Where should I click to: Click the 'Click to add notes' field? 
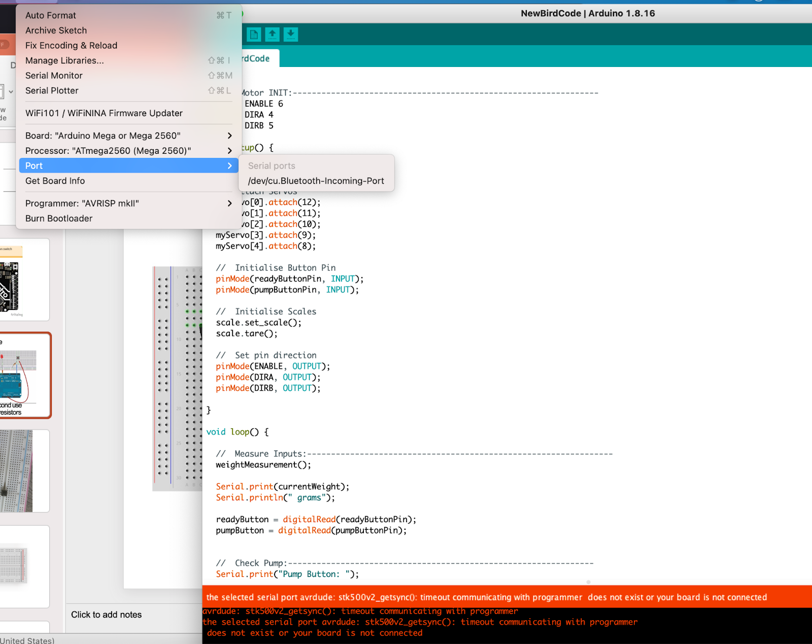coord(107,615)
